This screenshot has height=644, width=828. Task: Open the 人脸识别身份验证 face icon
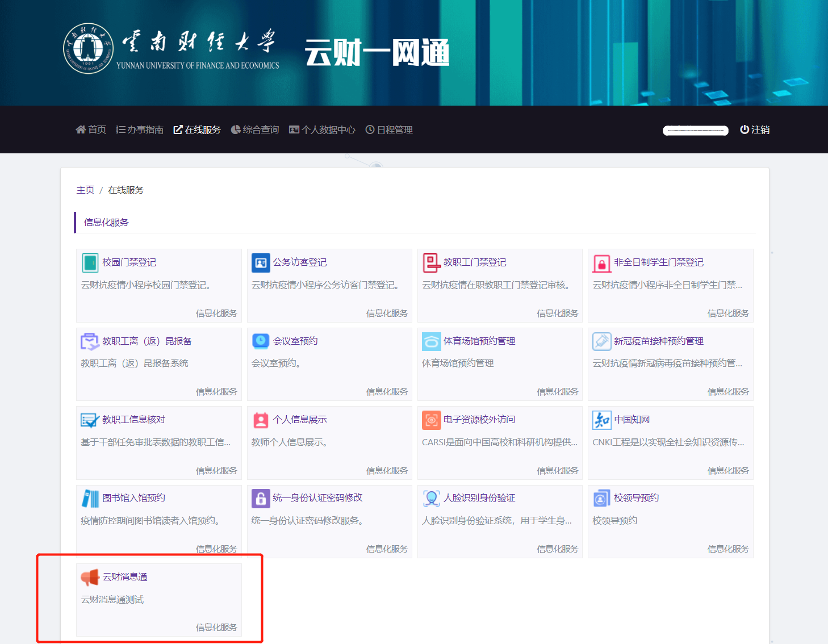pyautogui.click(x=431, y=498)
